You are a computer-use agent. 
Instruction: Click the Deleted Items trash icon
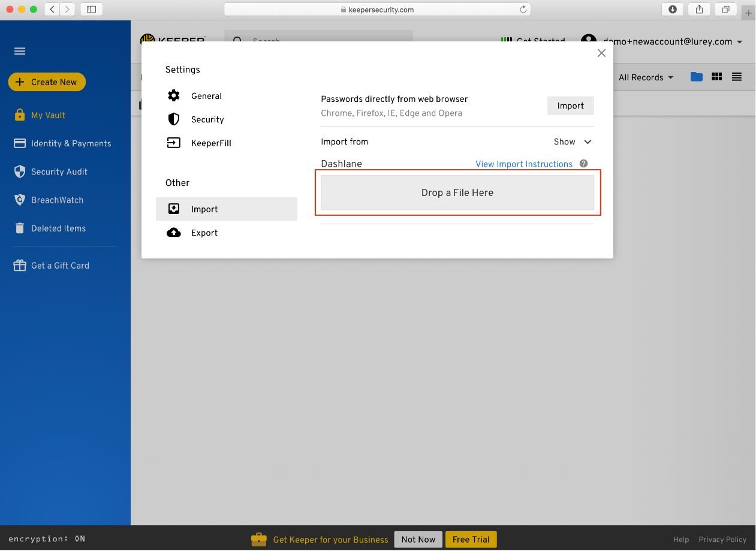point(20,228)
